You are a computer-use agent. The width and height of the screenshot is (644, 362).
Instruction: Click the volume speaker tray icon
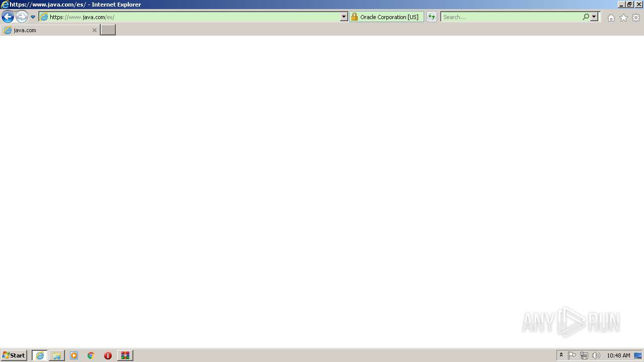[596, 355]
